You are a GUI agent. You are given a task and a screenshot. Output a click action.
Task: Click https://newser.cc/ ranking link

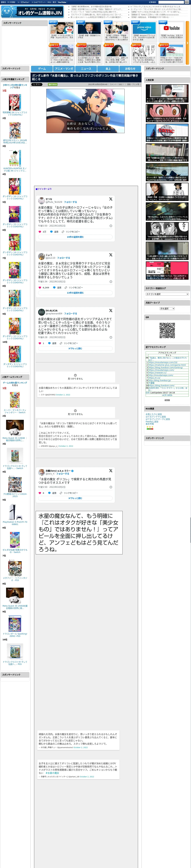point(157,372)
